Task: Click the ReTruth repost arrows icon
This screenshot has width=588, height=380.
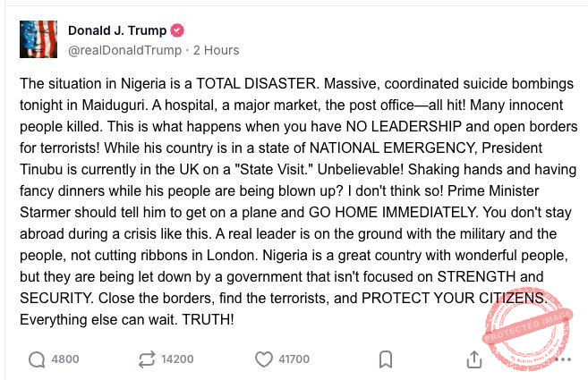Action: [x=145, y=359]
